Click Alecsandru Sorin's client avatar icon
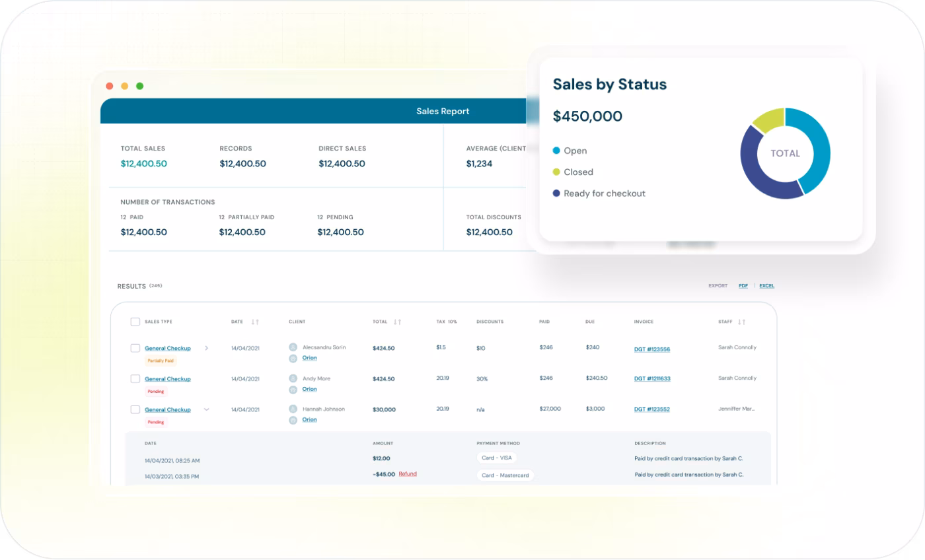The image size is (925, 560). (x=293, y=347)
